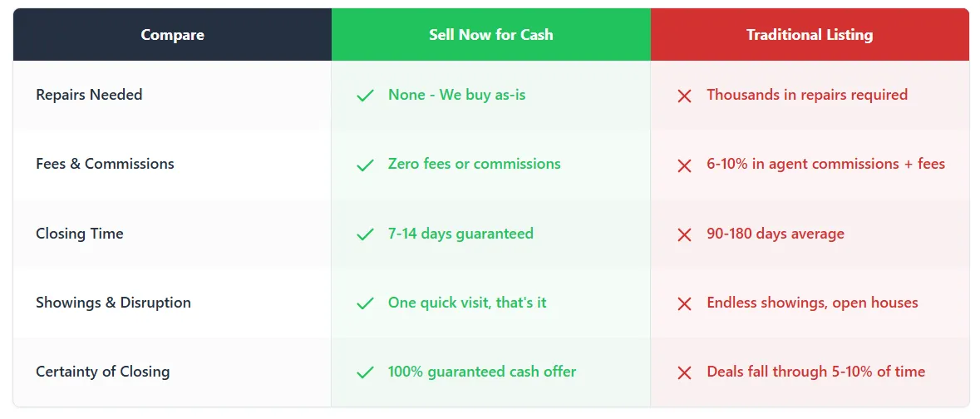The image size is (980, 419).
Task: Click the text 90-180 days average
Action: (x=776, y=234)
